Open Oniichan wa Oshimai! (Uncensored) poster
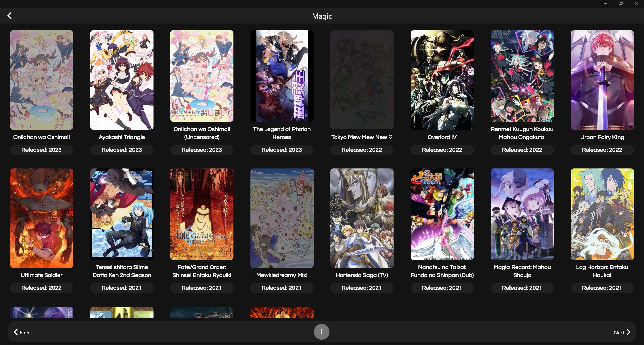The width and height of the screenshot is (644, 345). [202, 76]
